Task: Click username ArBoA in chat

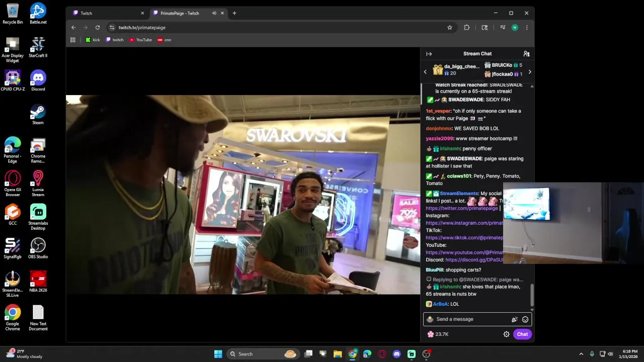Action: [440, 304]
